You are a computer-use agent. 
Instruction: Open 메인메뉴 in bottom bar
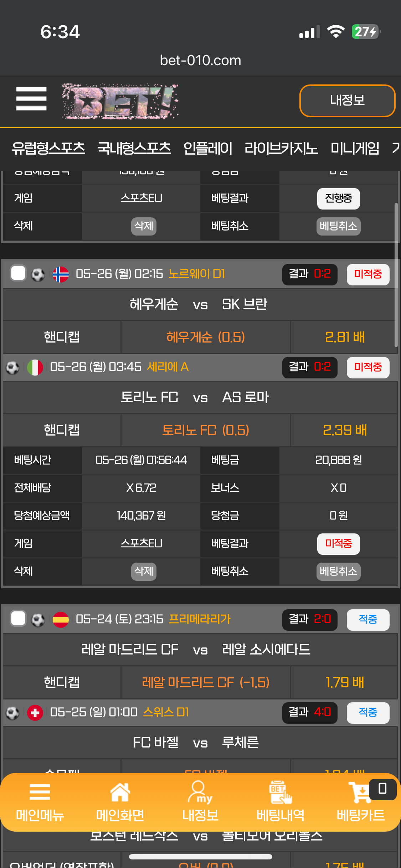[x=40, y=802]
